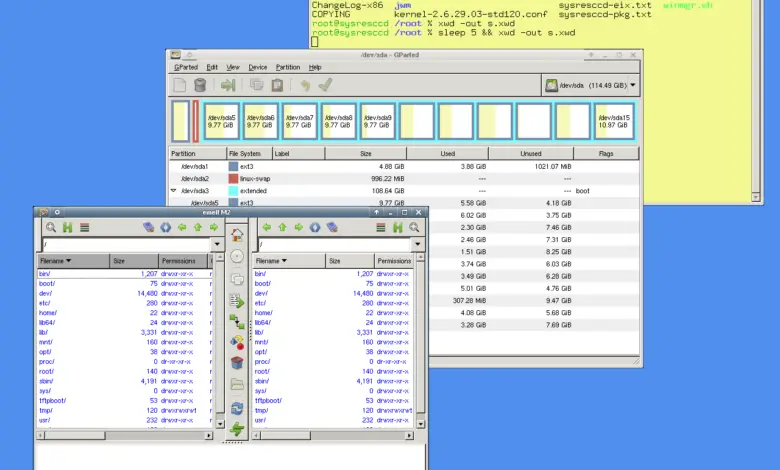Open the bookmarks book icon in right pane

click(x=332, y=227)
